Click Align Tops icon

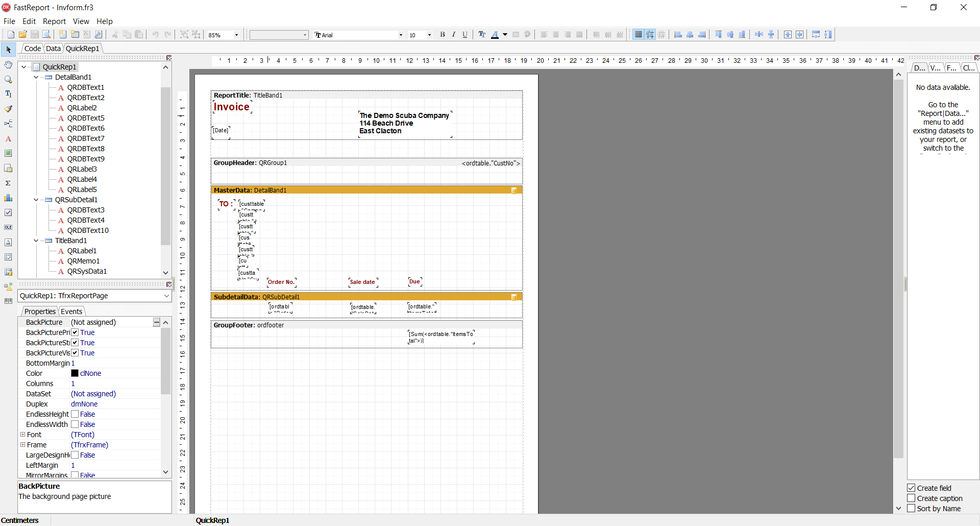(x=719, y=35)
